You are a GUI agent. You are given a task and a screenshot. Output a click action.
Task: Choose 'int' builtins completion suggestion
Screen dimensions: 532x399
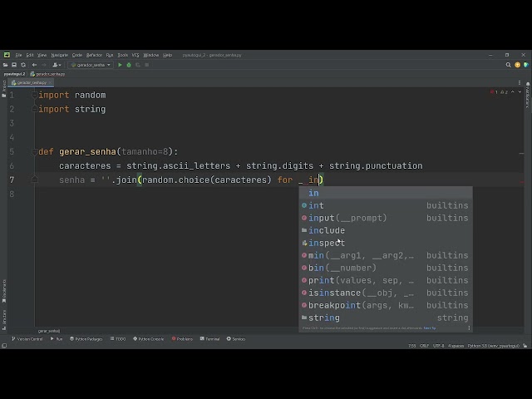click(386, 205)
